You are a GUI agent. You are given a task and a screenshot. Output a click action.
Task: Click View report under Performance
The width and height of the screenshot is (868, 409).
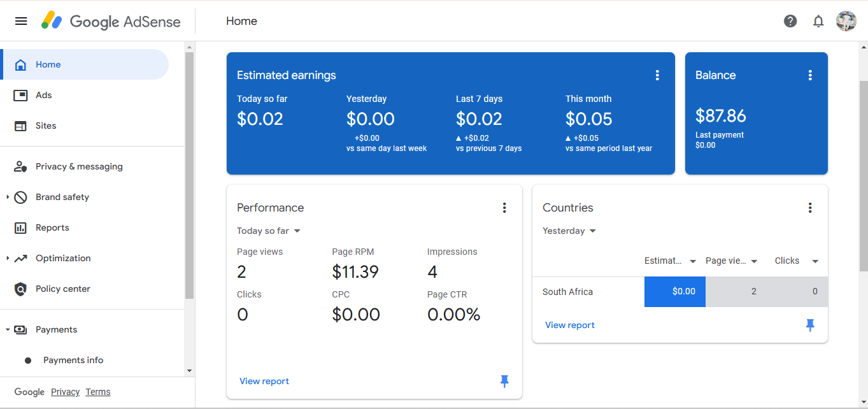coord(264,381)
